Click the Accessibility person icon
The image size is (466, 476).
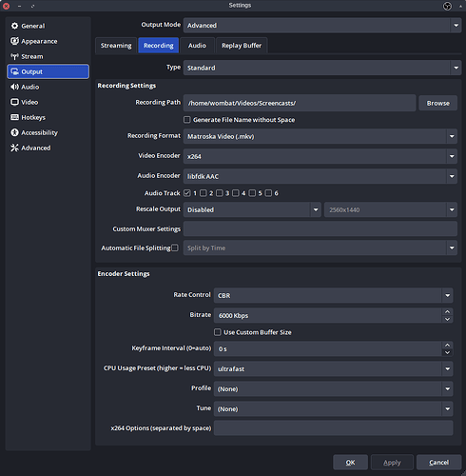[14, 132]
